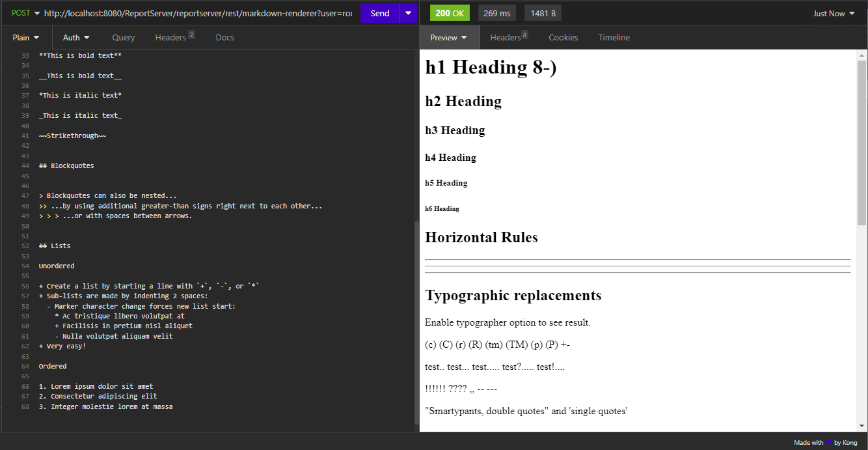Click the "Unordered" line in editor
This screenshot has width=868, height=450.
click(x=57, y=266)
